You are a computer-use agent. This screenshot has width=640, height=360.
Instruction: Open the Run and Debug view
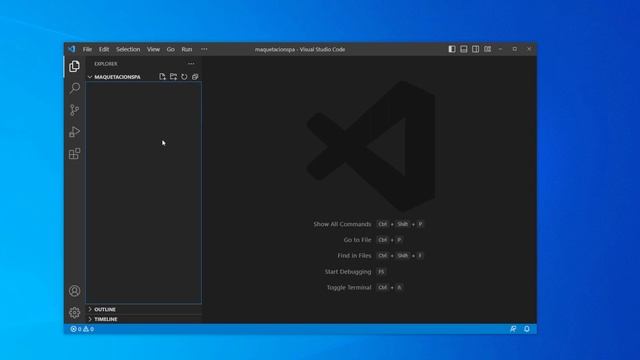pos(74,132)
